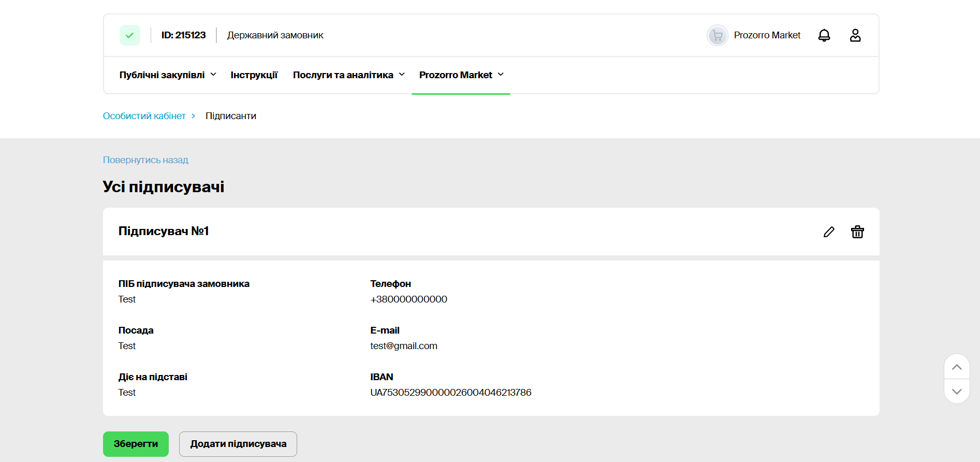This screenshot has width=980, height=462.
Task: Open the Prozorro Market cart icon
Action: 717,35
